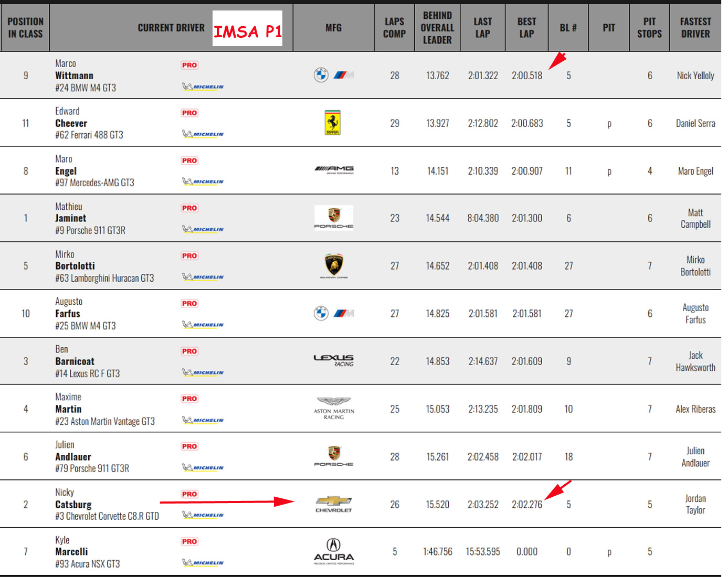
Task: Click Augusto Farfus's best lap time 2:01.581
Action: [x=527, y=314]
